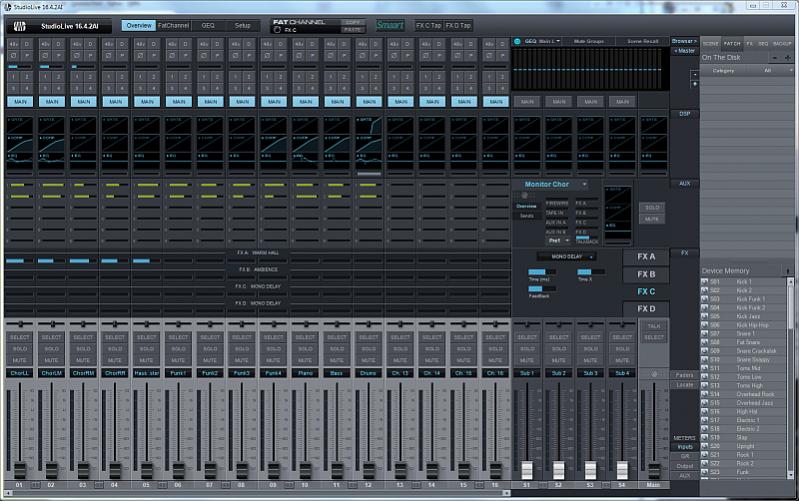Screen dimensions: 799x501
Task: Invert polarity on channel 08
Action: click(236, 55)
